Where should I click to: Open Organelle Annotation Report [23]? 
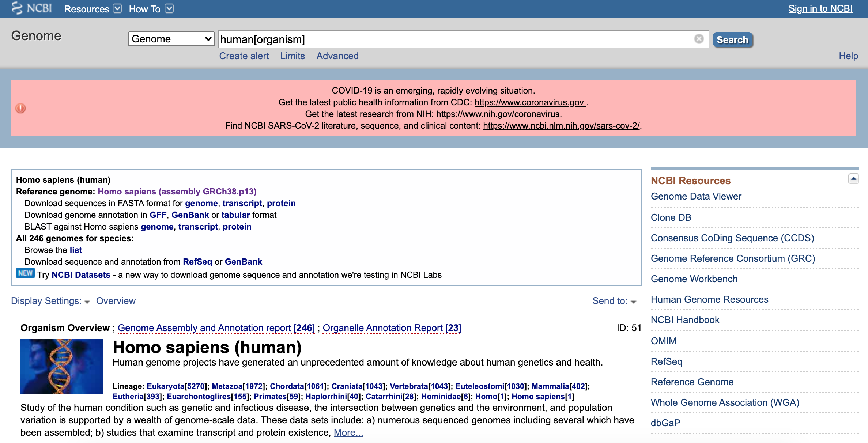(x=392, y=328)
